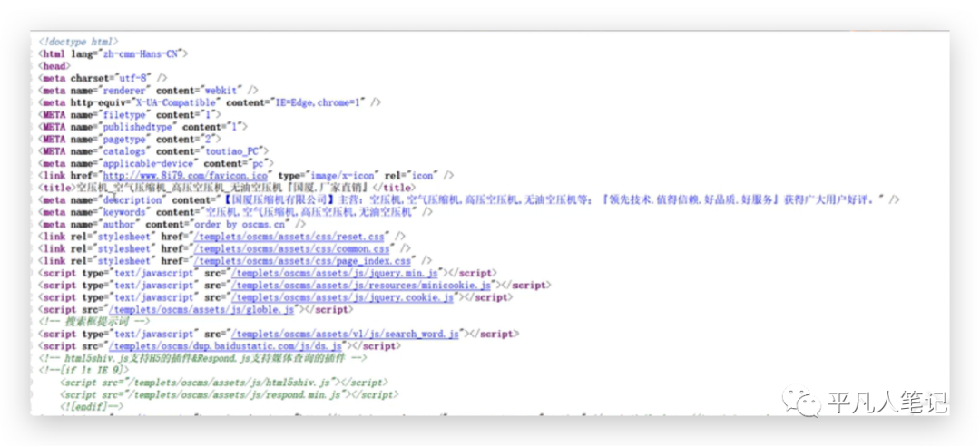Click the comment mentioning "html5shiv.js支持H5"

(x=202, y=359)
